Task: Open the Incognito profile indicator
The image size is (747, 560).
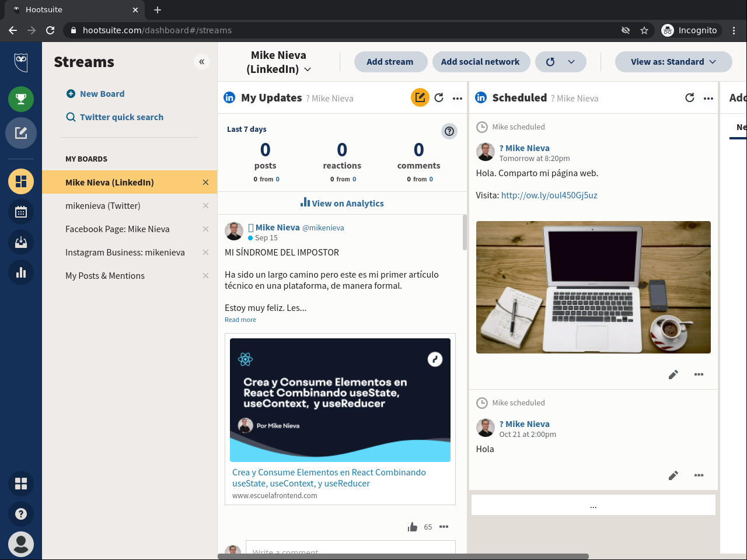Action: (x=690, y=30)
